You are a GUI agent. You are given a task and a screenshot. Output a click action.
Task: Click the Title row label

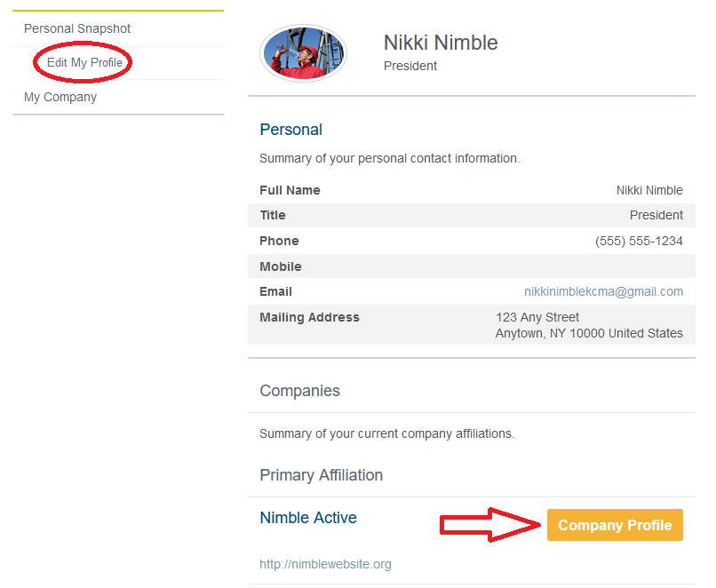pyautogui.click(x=273, y=215)
